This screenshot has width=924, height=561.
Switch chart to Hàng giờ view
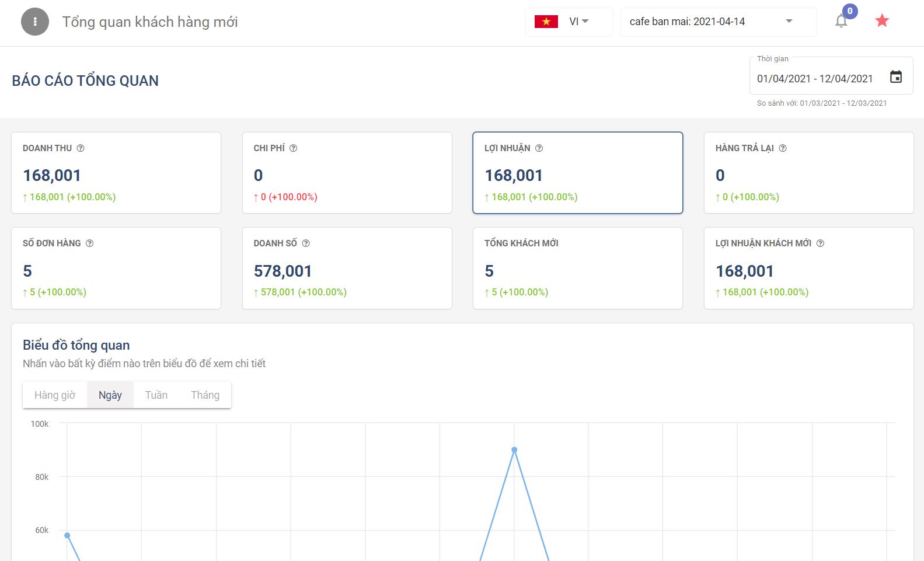pyautogui.click(x=55, y=395)
